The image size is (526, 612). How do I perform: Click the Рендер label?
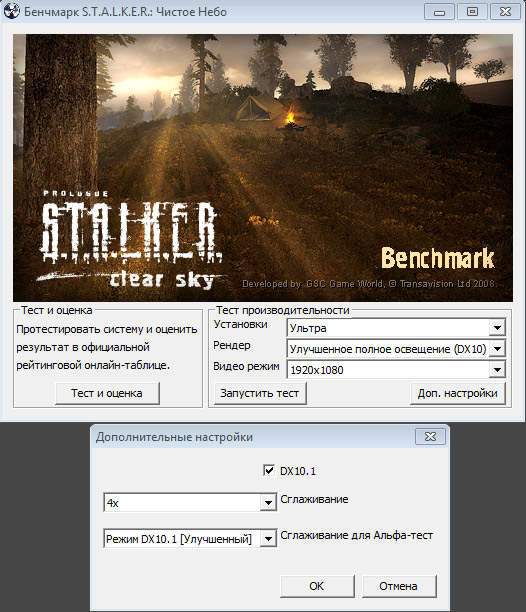[232, 345]
